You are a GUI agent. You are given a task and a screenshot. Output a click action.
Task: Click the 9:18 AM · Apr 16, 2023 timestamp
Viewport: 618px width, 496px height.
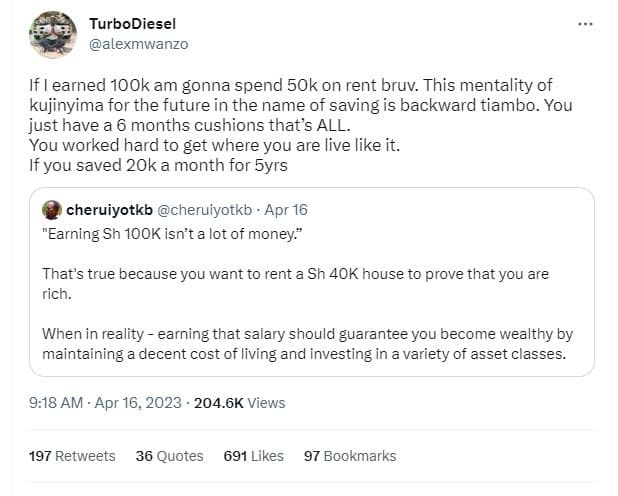tap(105, 403)
